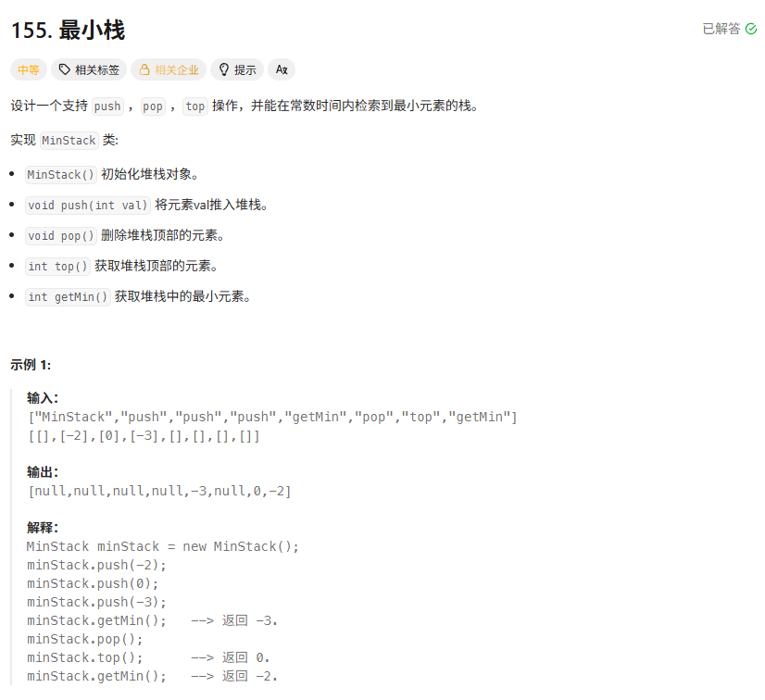Select the inline code text MinStack()
The width and height of the screenshot is (765, 700).
60,174
